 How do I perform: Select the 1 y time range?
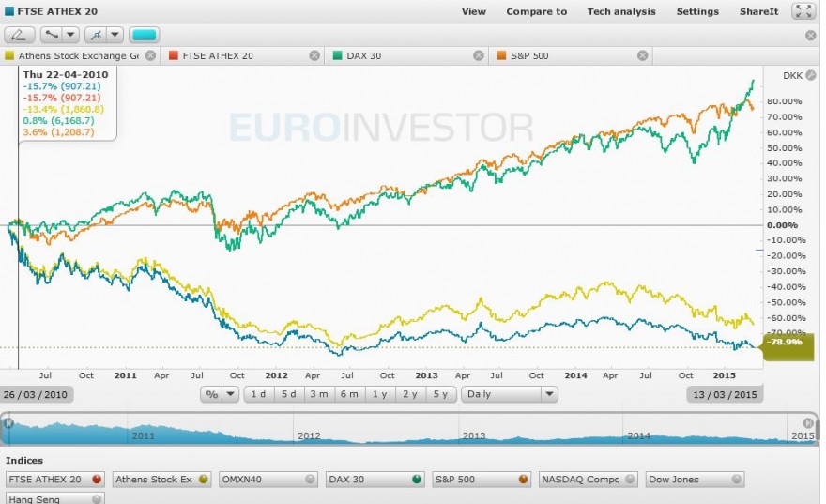click(x=380, y=394)
